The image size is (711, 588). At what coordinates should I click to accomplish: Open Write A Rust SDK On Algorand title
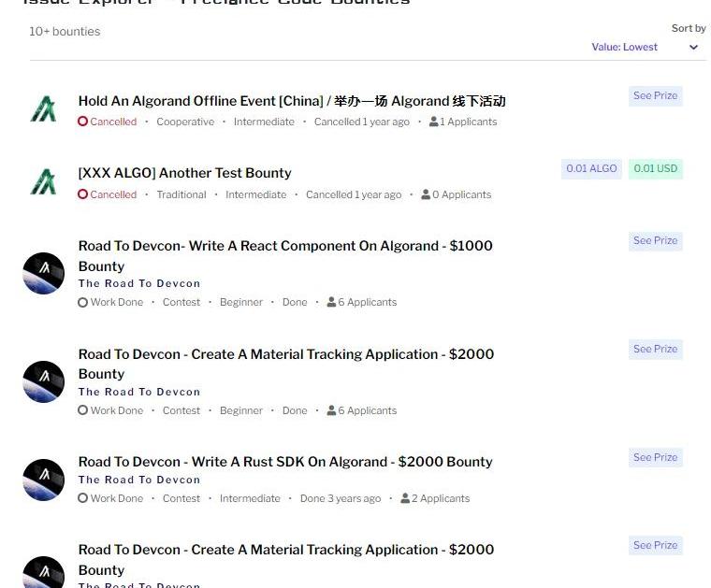(285, 462)
